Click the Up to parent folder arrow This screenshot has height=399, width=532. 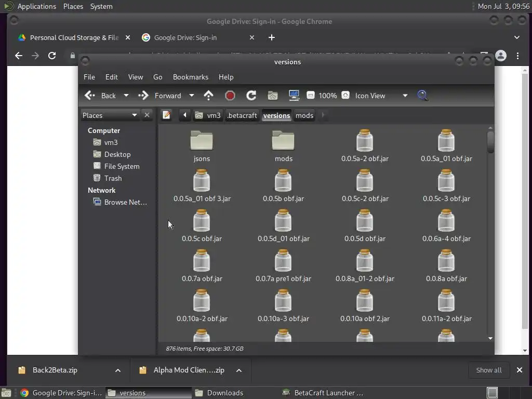click(208, 96)
